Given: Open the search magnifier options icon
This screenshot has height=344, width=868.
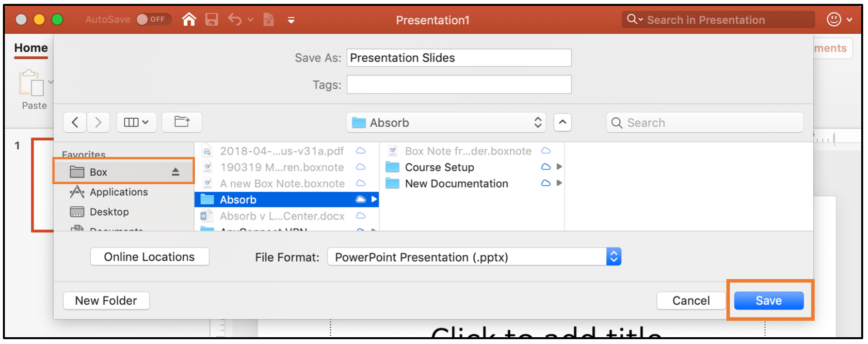Looking at the screenshot, I should coord(635,19).
